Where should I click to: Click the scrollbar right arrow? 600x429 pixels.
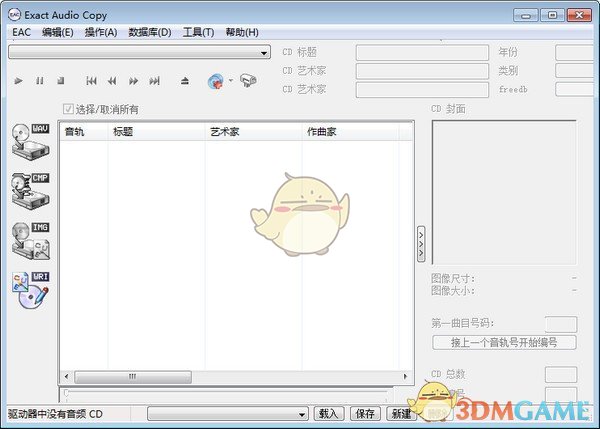tap(406, 377)
